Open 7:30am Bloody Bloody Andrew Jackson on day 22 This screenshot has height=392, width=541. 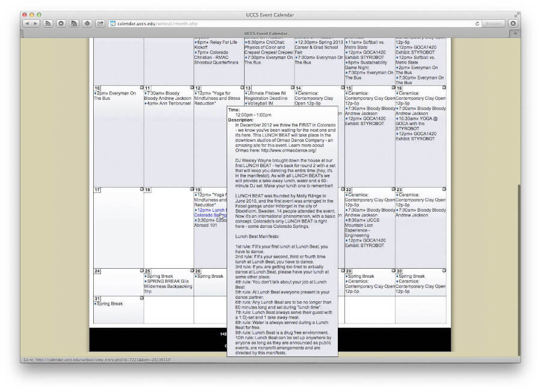click(370, 213)
